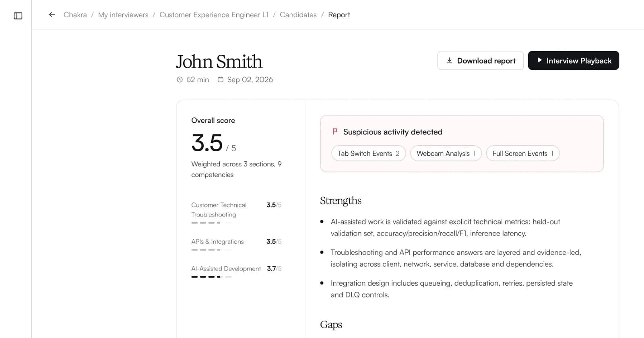Open the Chakra breadcrumb
Image resolution: width=644 pixels, height=338 pixels.
click(x=75, y=15)
